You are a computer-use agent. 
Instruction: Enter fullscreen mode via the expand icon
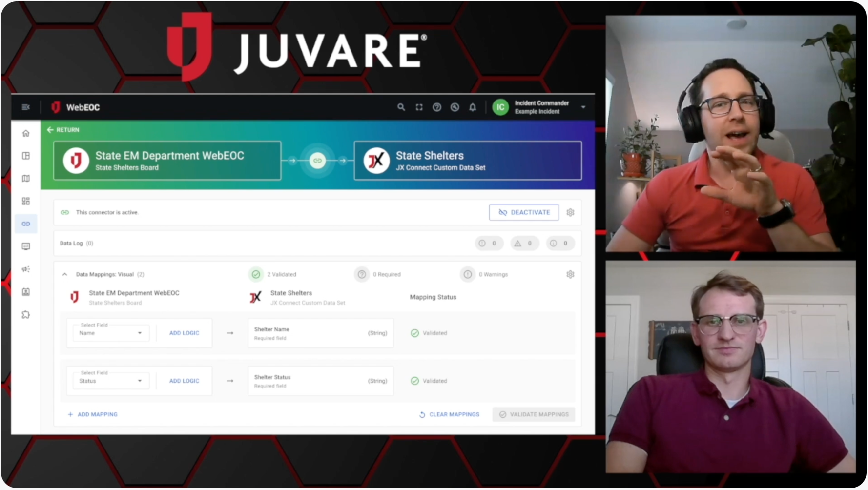[x=419, y=107]
